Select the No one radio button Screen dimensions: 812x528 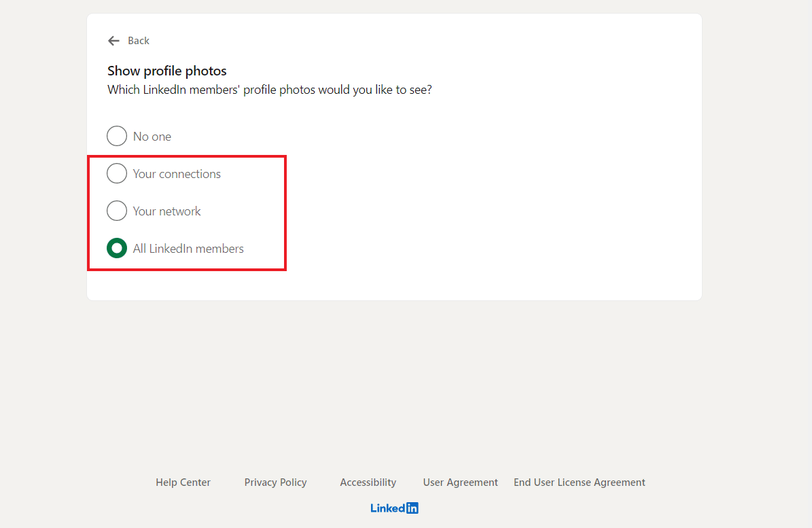point(117,136)
